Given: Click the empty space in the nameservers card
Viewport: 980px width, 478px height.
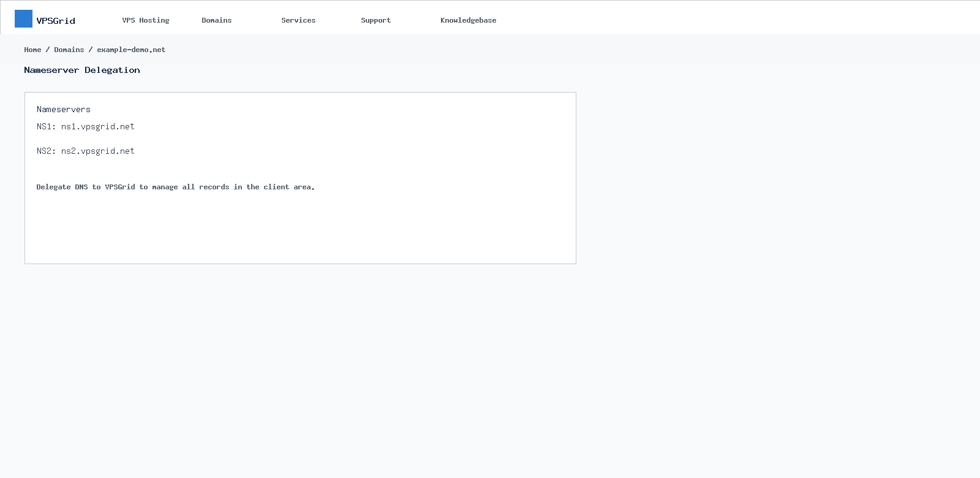Looking at the screenshot, I should (300, 227).
